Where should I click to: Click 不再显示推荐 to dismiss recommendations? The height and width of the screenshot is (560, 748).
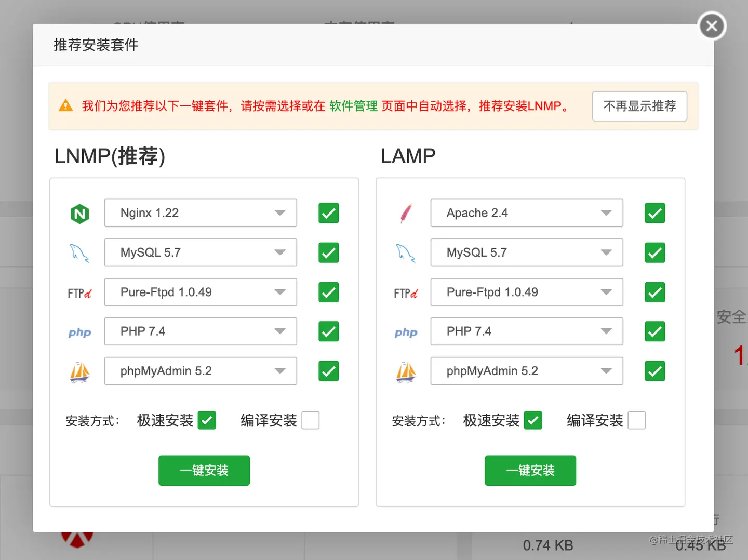(639, 106)
